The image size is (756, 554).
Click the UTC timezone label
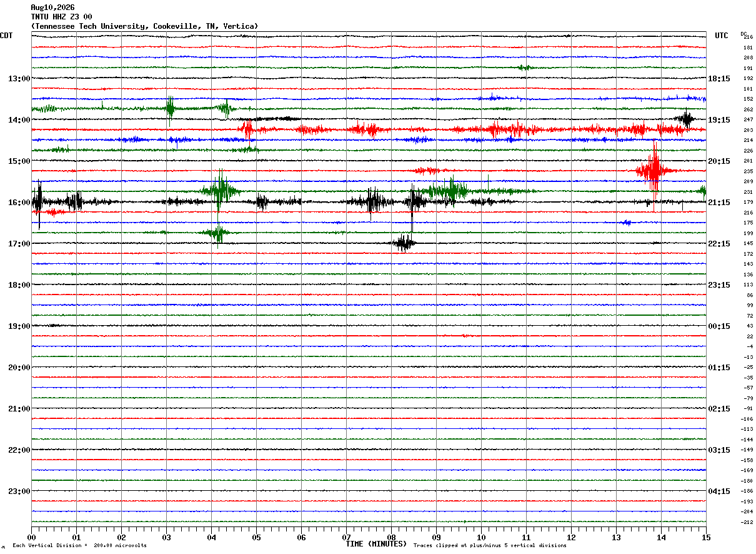point(722,36)
